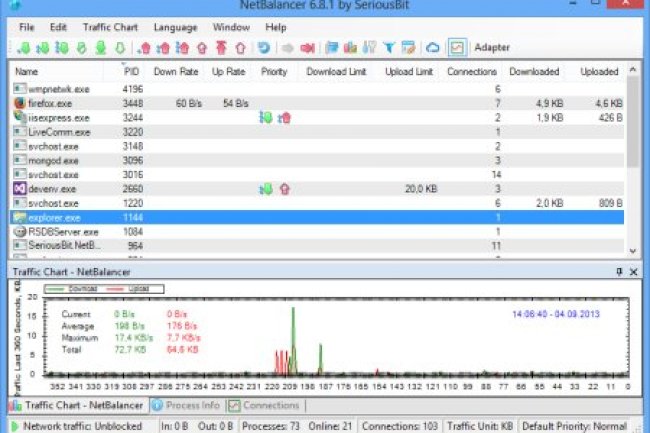The image size is (650, 433).
Task: Click the firefox.exe process icon
Action: [x=20, y=103]
